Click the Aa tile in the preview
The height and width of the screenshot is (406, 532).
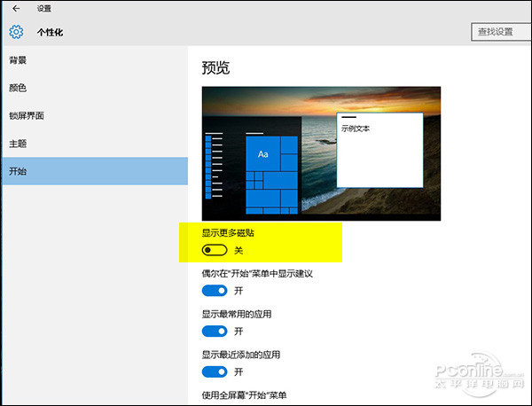263,154
